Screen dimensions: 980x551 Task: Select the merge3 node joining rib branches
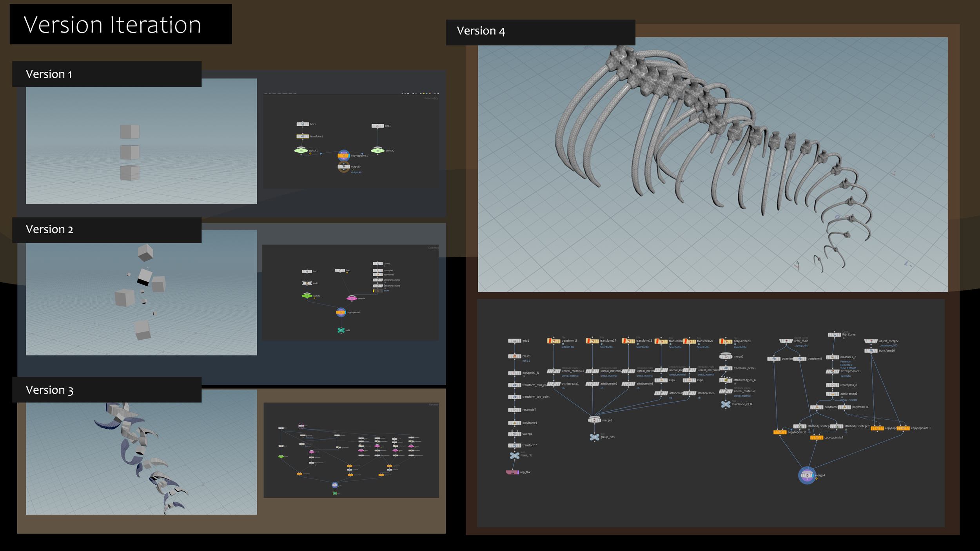pyautogui.click(x=594, y=420)
